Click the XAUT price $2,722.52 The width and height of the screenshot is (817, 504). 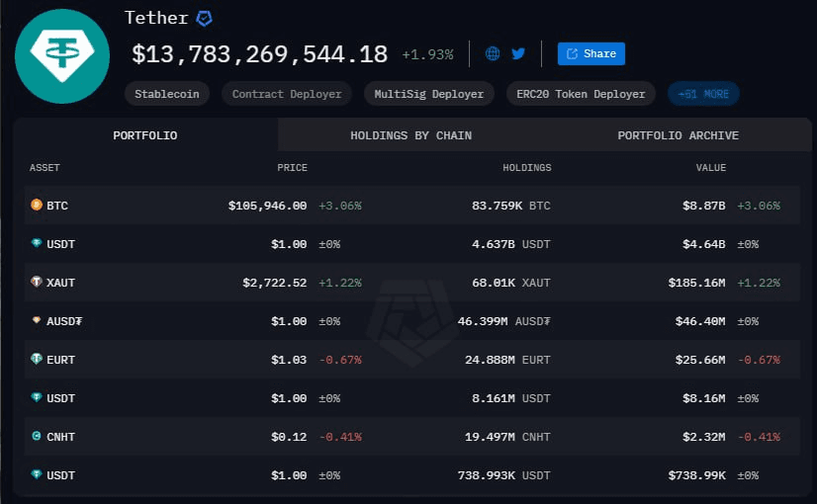click(x=275, y=283)
